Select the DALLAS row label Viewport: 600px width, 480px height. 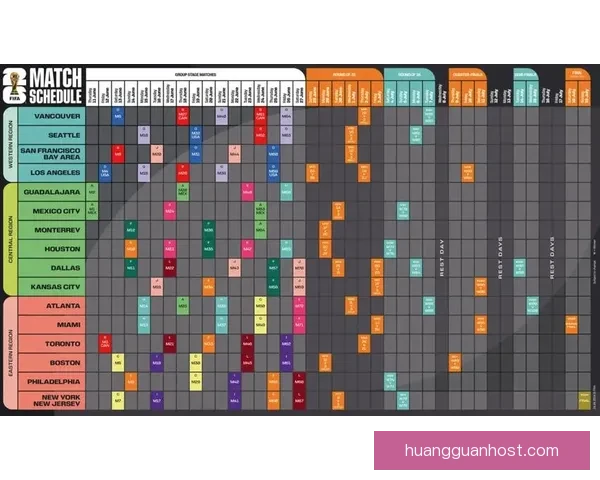click(x=52, y=268)
